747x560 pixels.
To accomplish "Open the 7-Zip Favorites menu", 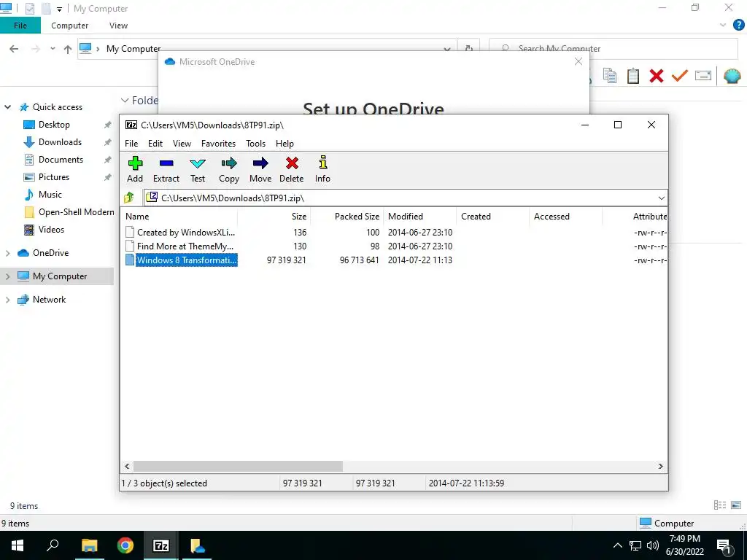I will coord(218,144).
